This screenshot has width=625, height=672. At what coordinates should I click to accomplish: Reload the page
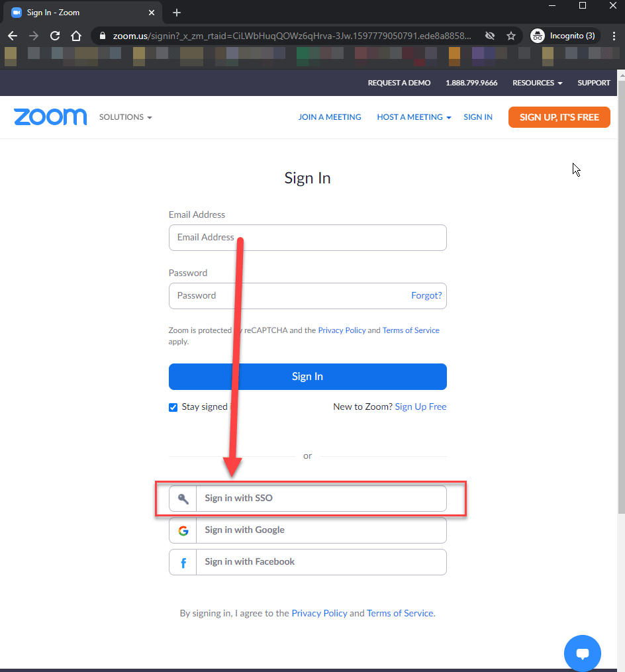click(x=55, y=36)
